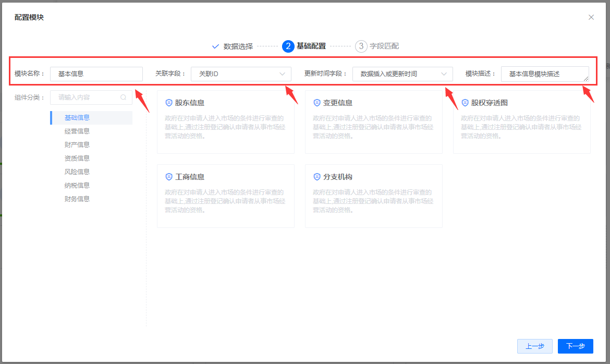Click the 组件分类 label
Viewport: 610px width, 364px height.
pyautogui.click(x=30, y=98)
